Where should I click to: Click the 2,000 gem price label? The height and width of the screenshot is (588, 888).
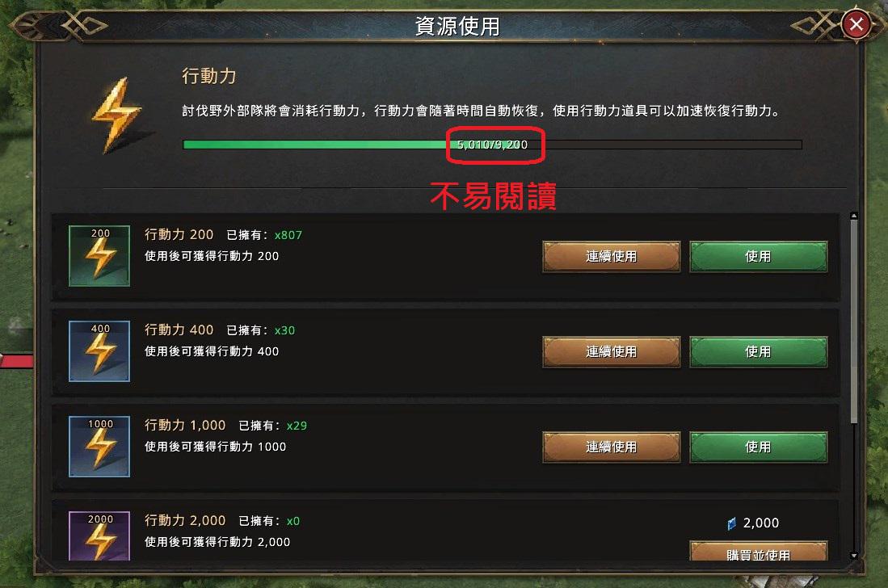point(760,523)
